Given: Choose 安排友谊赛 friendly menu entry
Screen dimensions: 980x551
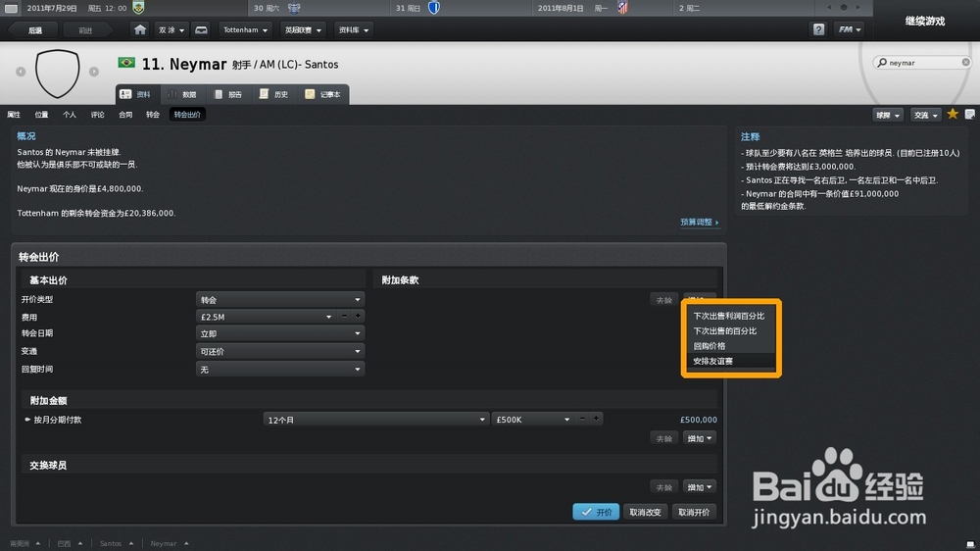Looking at the screenshot, I should pyautogui.click(x=729, y=361).
